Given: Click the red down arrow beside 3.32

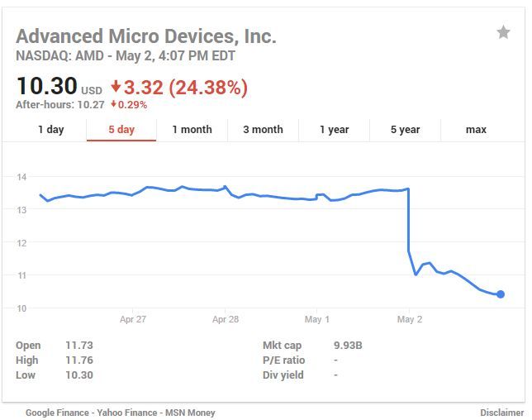Looking at the screenshot, I should (x=115, y=87).
